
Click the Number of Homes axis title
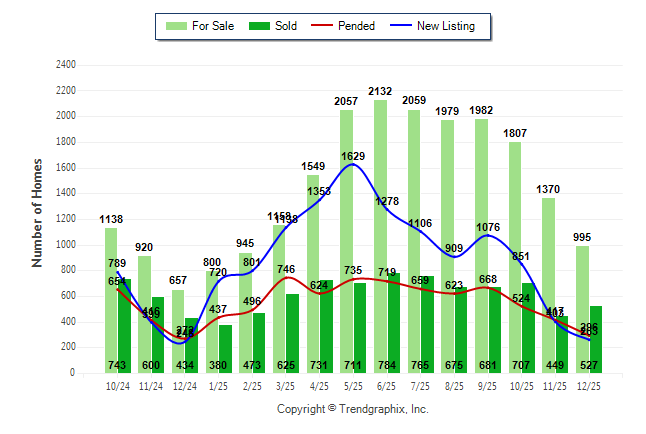pyautogui.click(x=38, y=212)
